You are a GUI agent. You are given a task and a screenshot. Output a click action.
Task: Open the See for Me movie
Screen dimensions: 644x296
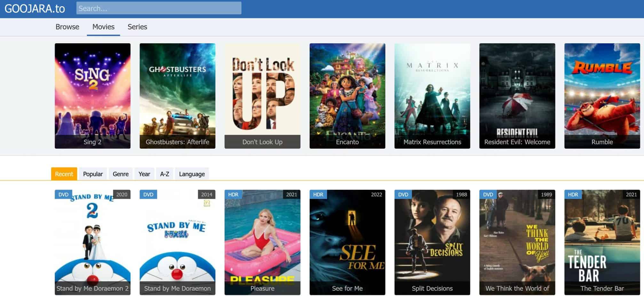(347, 242)
